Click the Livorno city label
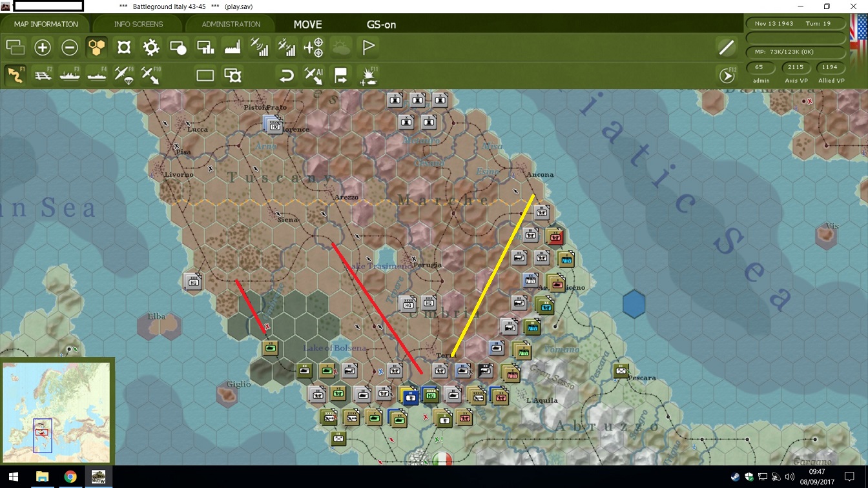The image size is (868, 488). 178,174
